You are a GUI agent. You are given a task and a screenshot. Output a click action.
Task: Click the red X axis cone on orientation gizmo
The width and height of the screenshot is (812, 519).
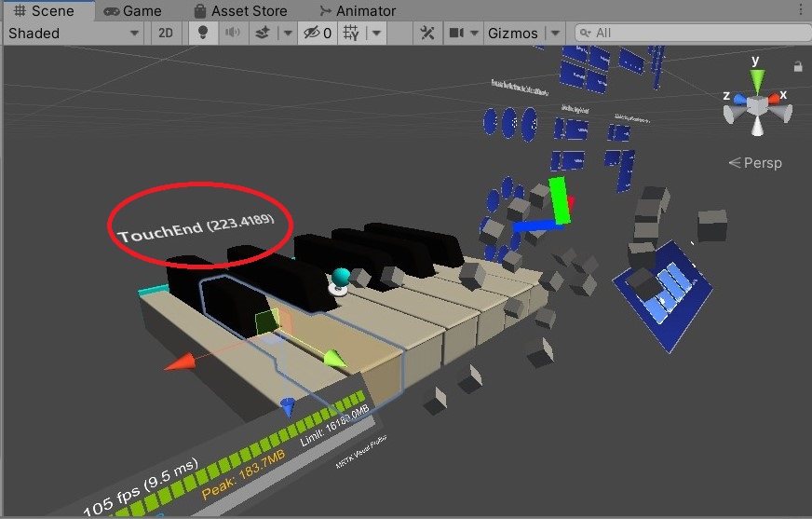point(774,98)
